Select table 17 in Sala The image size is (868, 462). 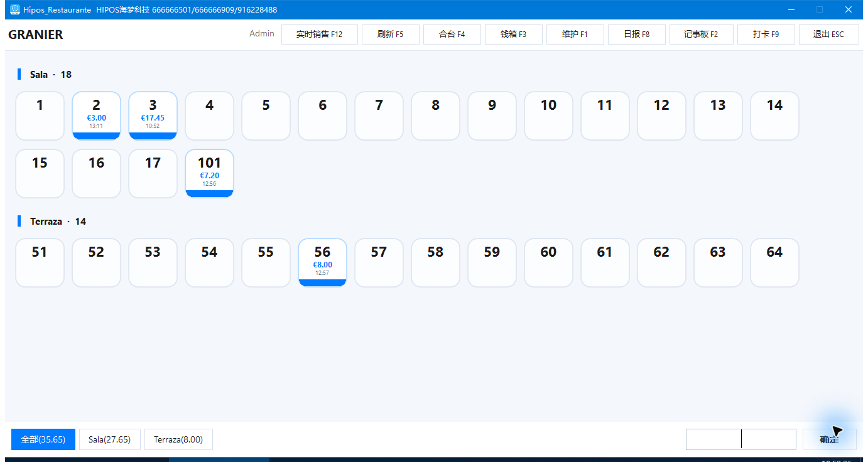pyautogui.click(x=153, y=173)
